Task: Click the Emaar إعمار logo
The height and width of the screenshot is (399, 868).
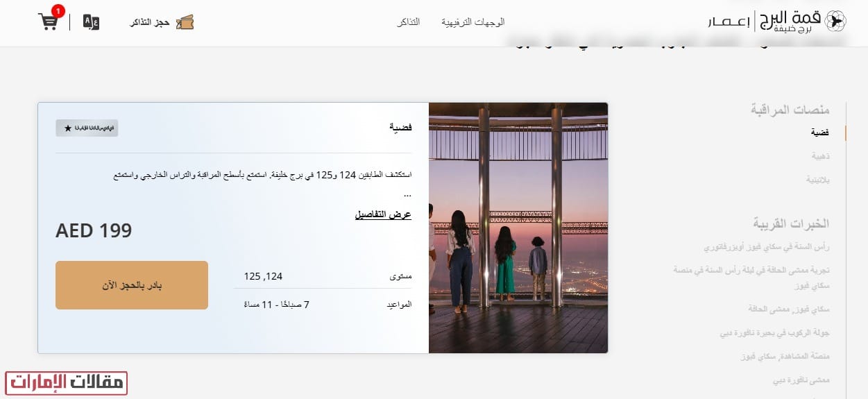Action: tap(729, 22)
